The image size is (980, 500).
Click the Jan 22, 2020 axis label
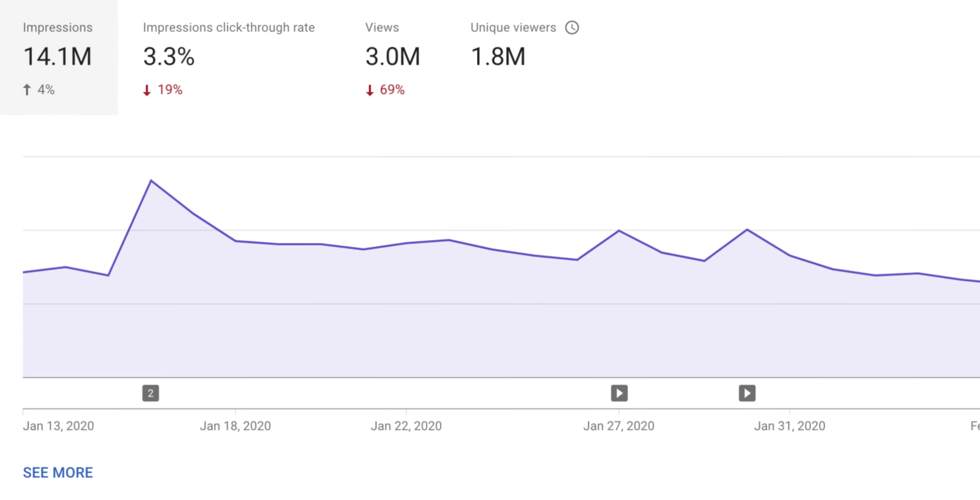pos(406,426)
